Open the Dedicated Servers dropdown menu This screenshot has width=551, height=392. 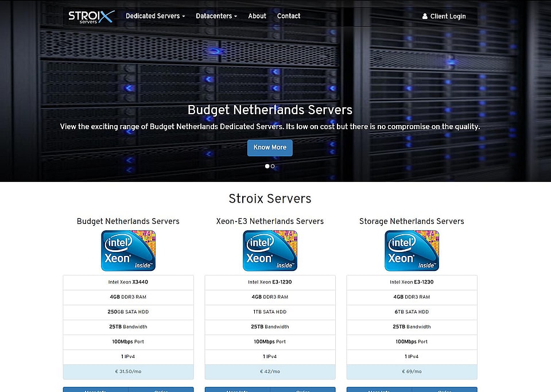click(x=156, y=16)
